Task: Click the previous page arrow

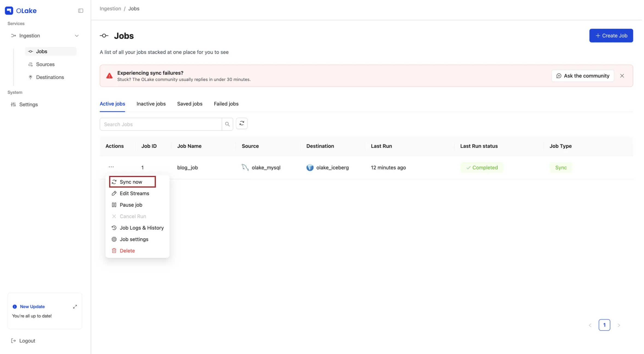Action: point(590,325)
